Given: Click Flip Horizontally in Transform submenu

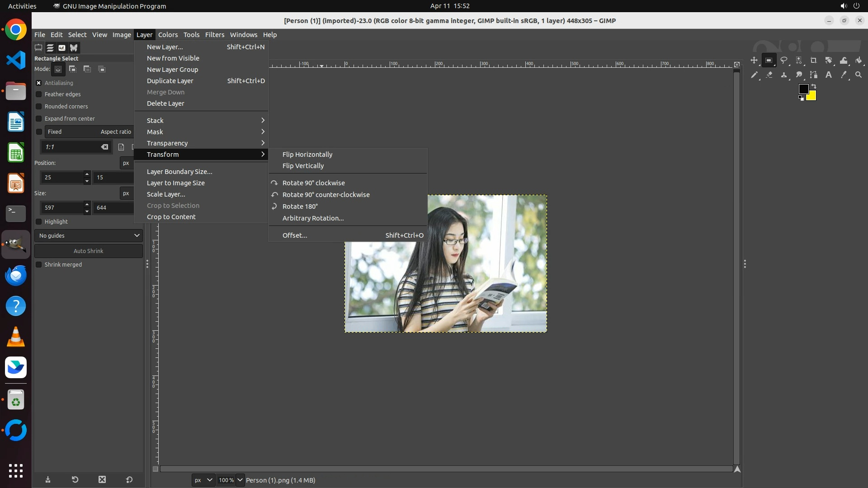Looking at the screenshot, I should click(307, 154).
